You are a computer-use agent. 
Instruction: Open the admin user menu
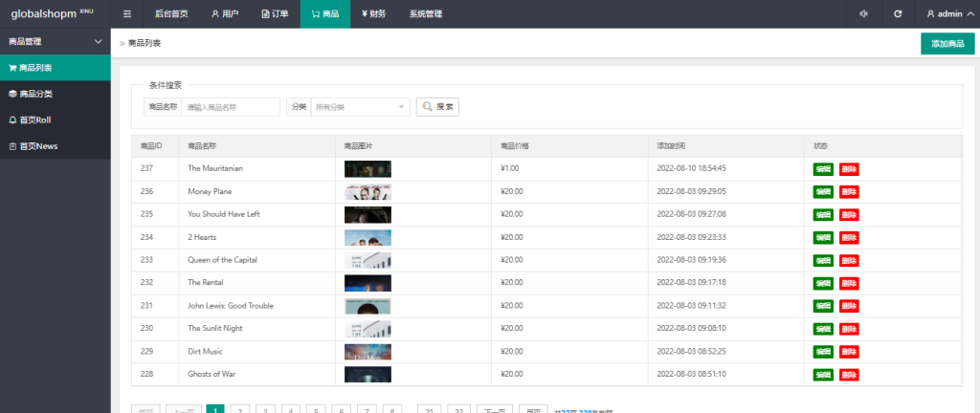[947, 14]
